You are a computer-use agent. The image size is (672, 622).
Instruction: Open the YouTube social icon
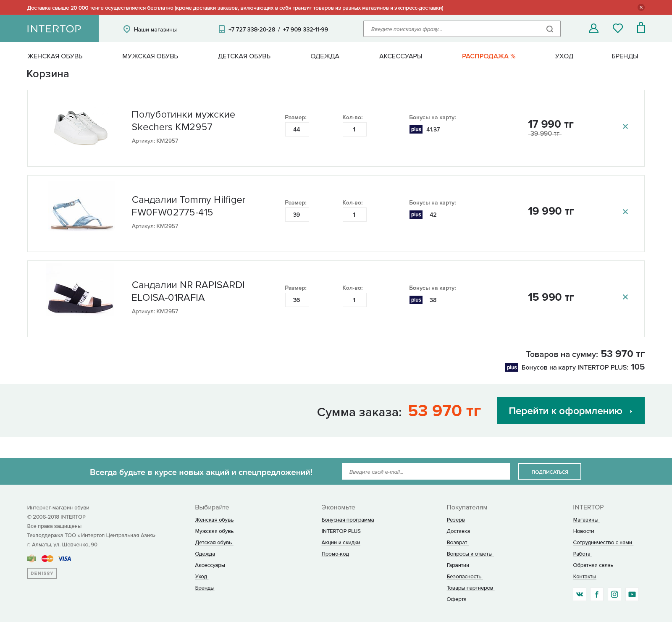click(x=632, y=594)
